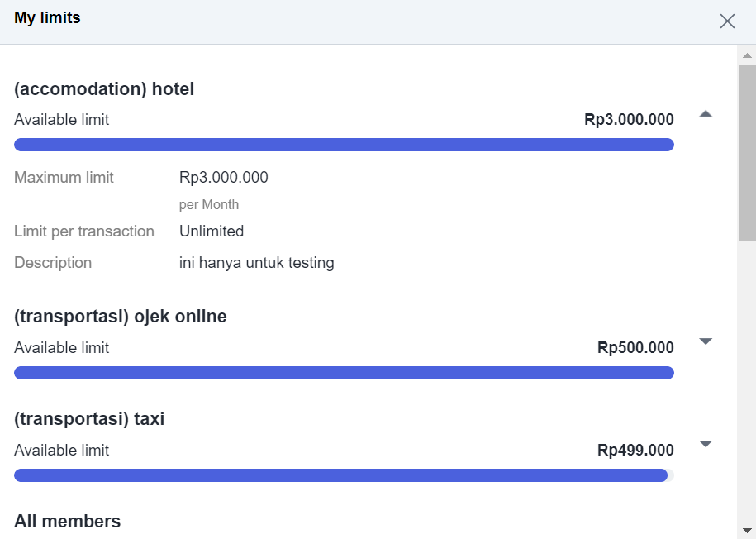
Task: Click the scrollbar up arrow
Action: (747, 56)
